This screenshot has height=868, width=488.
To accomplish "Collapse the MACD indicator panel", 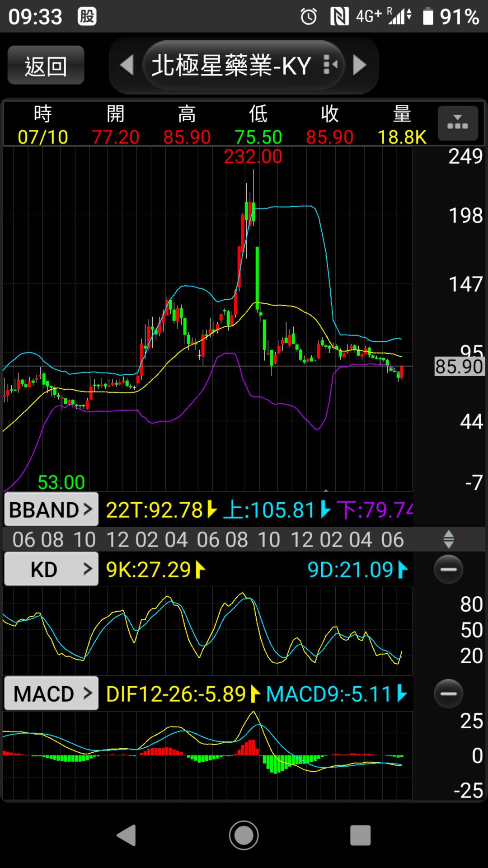I will (448, 693).
